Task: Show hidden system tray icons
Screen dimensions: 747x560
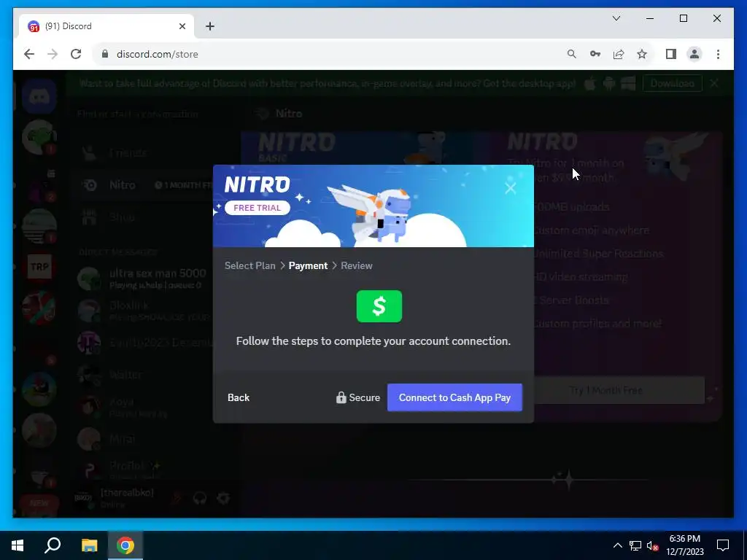Action: 617,545
